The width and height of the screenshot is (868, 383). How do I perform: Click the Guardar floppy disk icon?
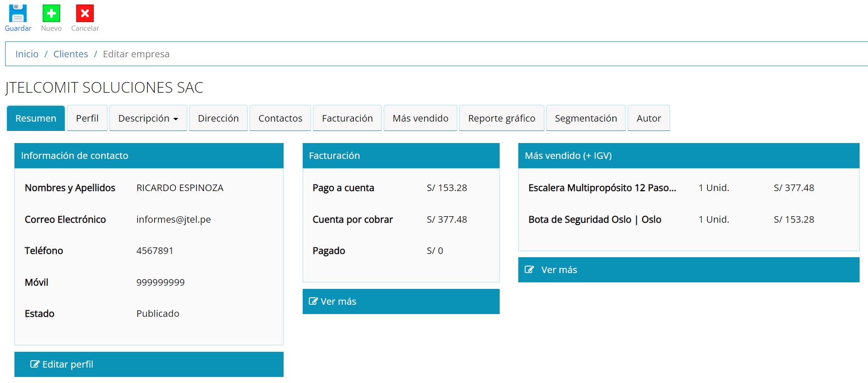18,14
